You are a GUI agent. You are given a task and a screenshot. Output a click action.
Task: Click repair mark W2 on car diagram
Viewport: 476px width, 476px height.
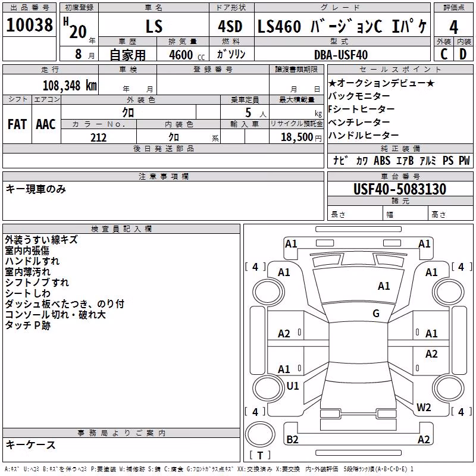(x=424, y=407)
